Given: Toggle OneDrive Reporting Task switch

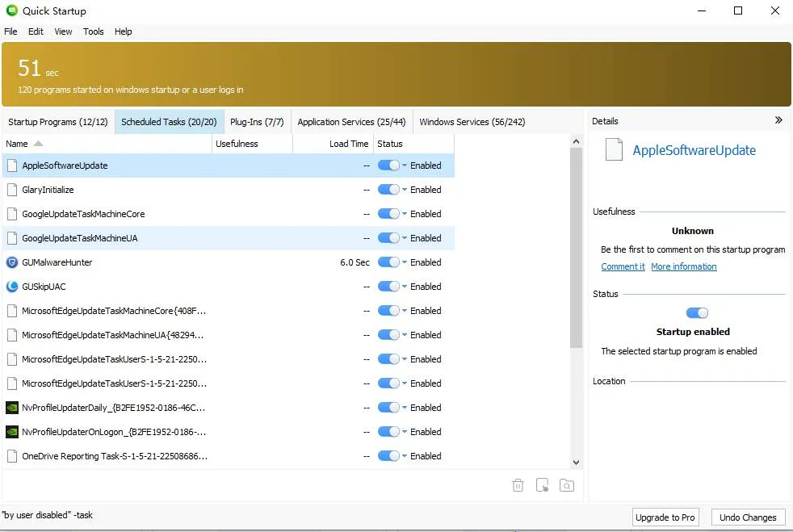Looking at the screenshot, I should (x=388, y=456).
